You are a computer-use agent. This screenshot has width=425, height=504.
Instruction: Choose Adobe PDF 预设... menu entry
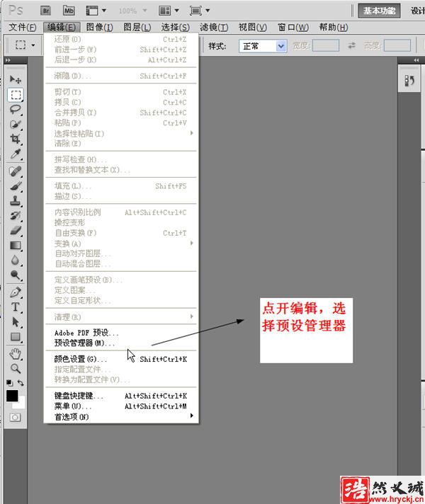coord(121,333)
